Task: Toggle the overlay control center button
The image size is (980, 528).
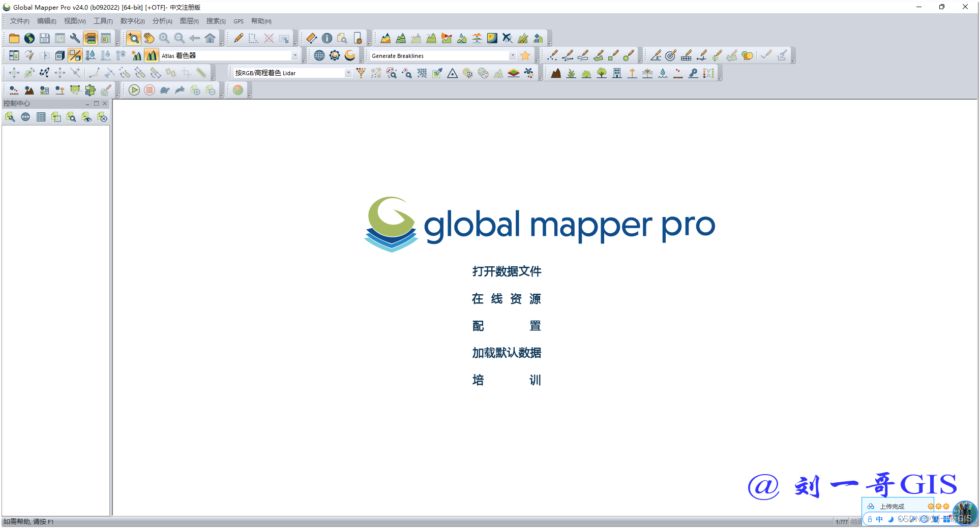Action: tap(91, 38)
